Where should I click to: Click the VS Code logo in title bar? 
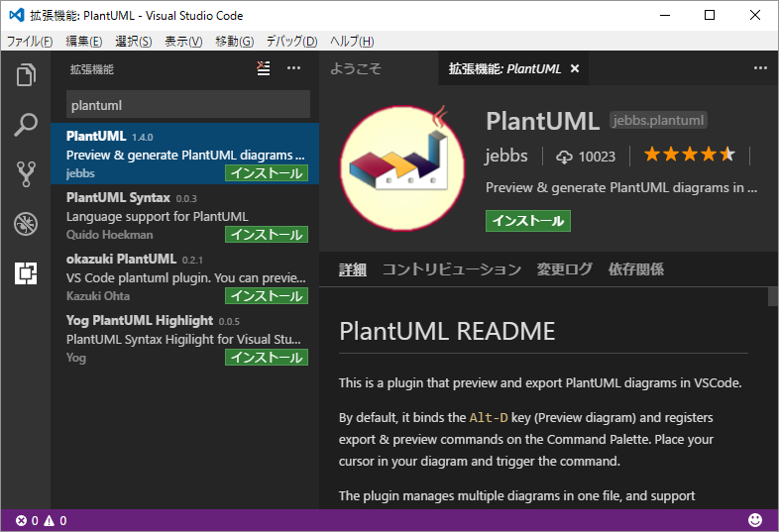point(17,16)
